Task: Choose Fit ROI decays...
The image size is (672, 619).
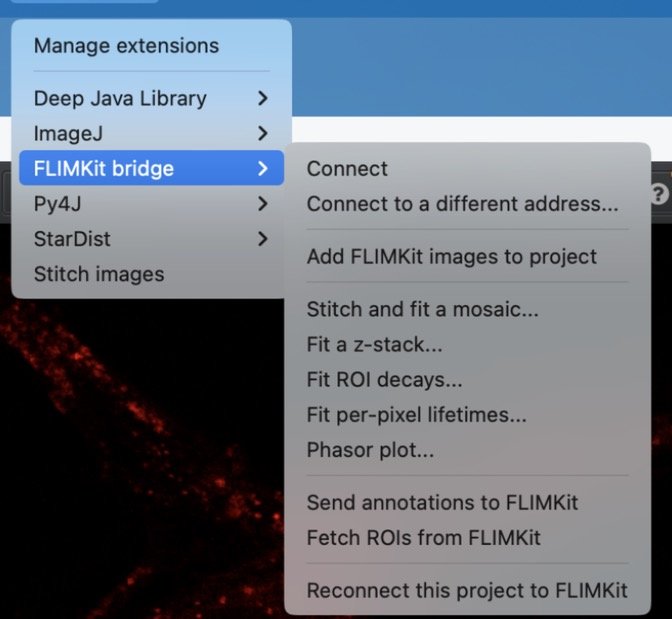Action: click(468, 379)
